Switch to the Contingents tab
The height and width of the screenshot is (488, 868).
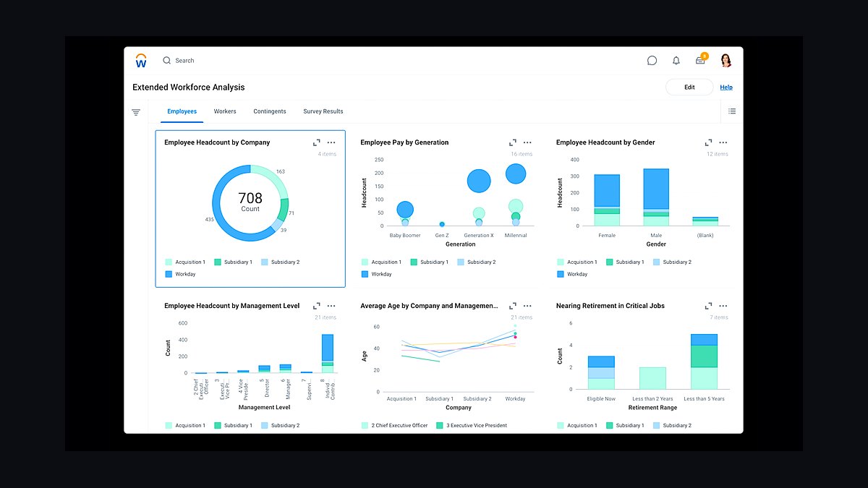tap(270, 111)
